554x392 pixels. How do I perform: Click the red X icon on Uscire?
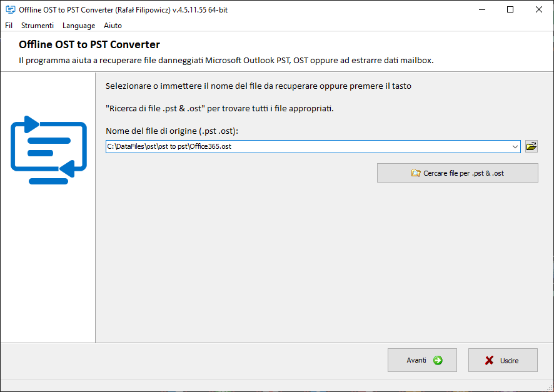click(490, 360)
